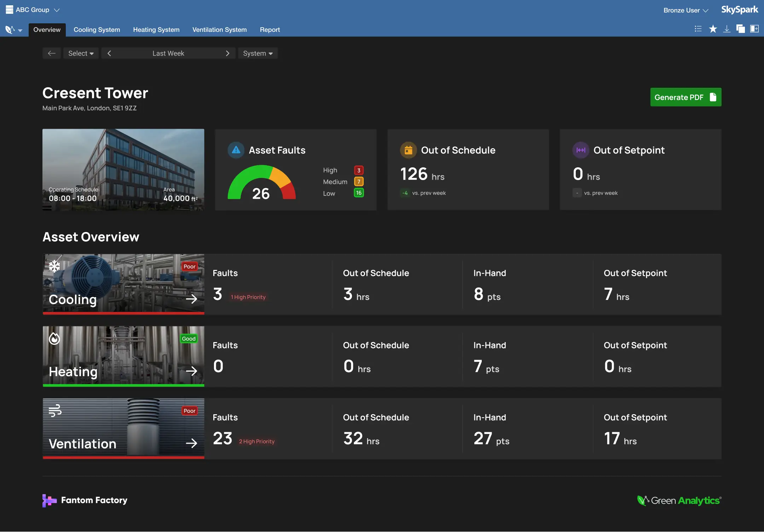764x532 pixels.
Task: Click the duplicate view icon in the toolbar
Action: (x=740, y=29)
